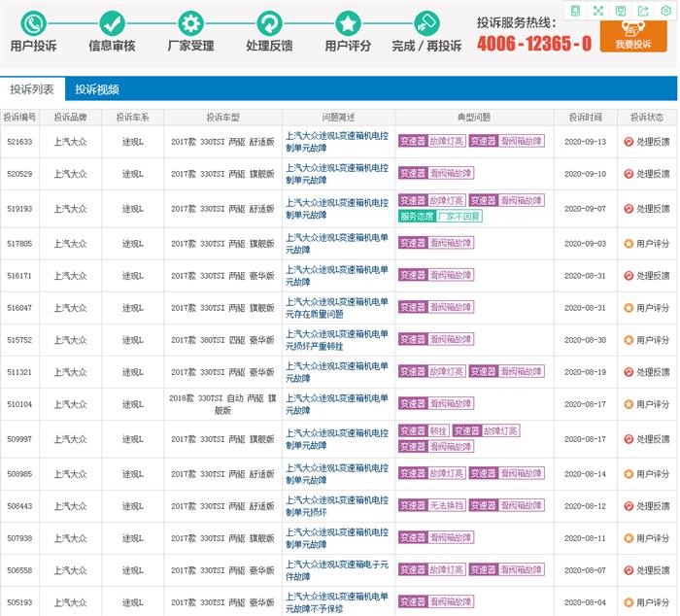This screenshot has height=616, width=680.
Task: Click complaint number 510104
Action: 19,404
